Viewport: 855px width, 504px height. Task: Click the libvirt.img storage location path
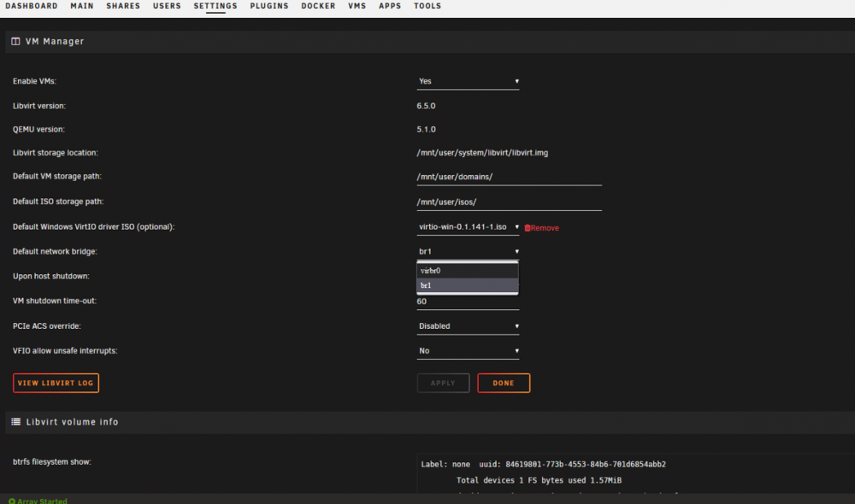click(x=482, y=153)
